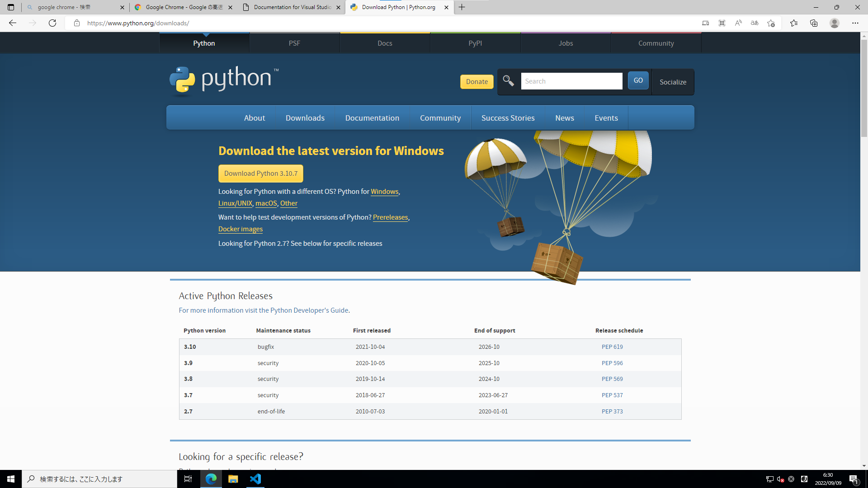Unmute the system volume in the tray

click(x=780, y=479)
